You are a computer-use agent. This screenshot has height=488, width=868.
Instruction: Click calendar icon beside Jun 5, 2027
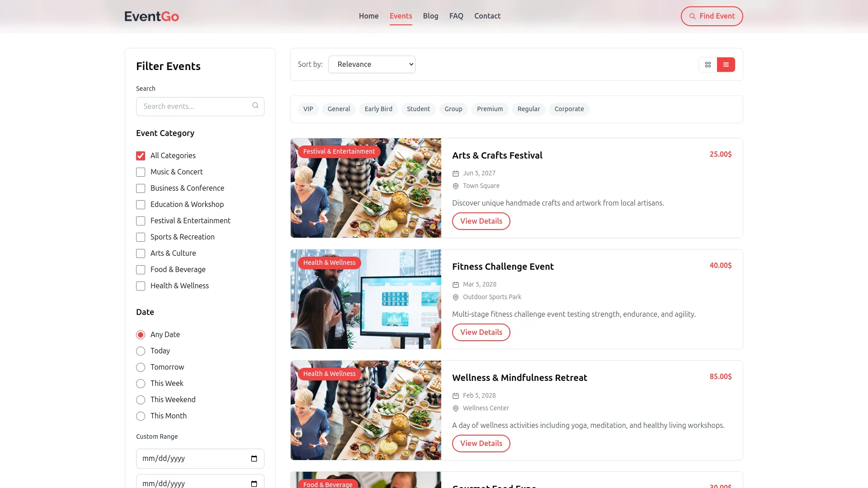click(x=456, y=174)
